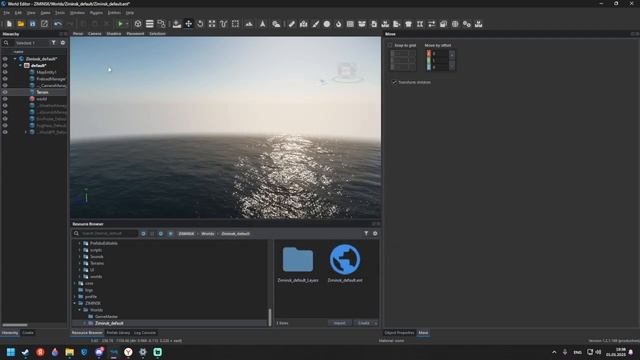Screen dimensions: 640x360
Task: Toggle visibility eye for Terrain row
Action: coord(5,92)
